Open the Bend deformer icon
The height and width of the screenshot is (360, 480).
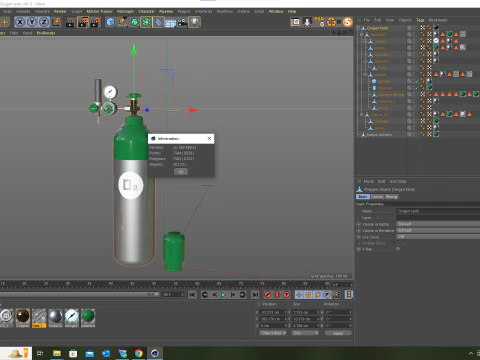click(158, 22)
